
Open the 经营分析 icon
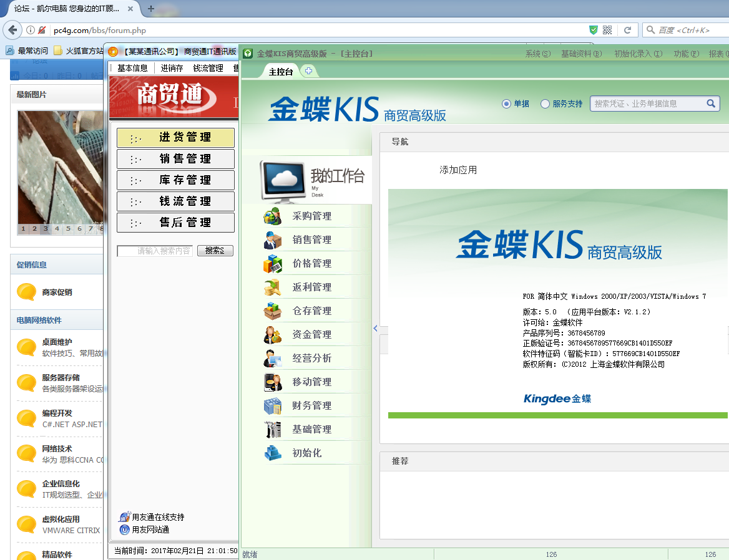tap(273, 358)
